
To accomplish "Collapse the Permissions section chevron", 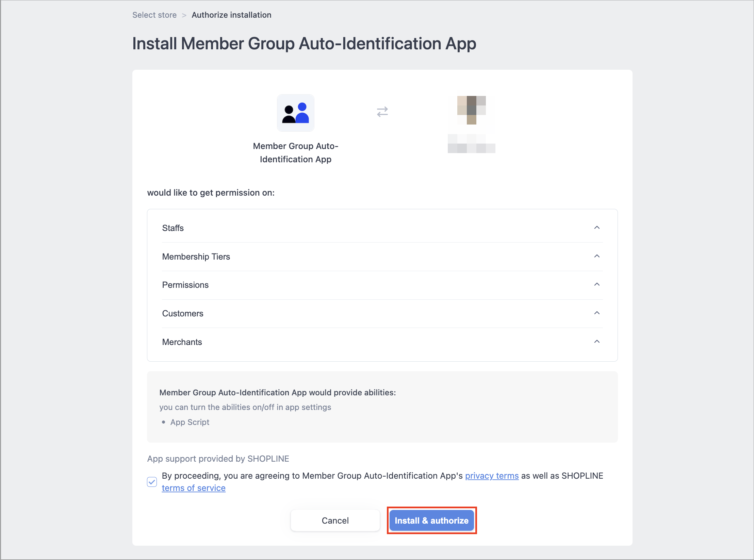I will click(x=597, y=284).
